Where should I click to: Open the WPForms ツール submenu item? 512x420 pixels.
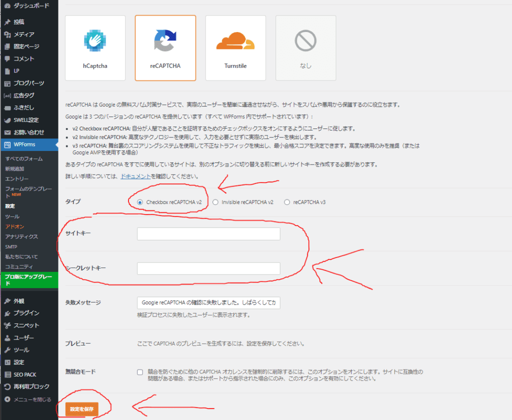click(12, 216)
